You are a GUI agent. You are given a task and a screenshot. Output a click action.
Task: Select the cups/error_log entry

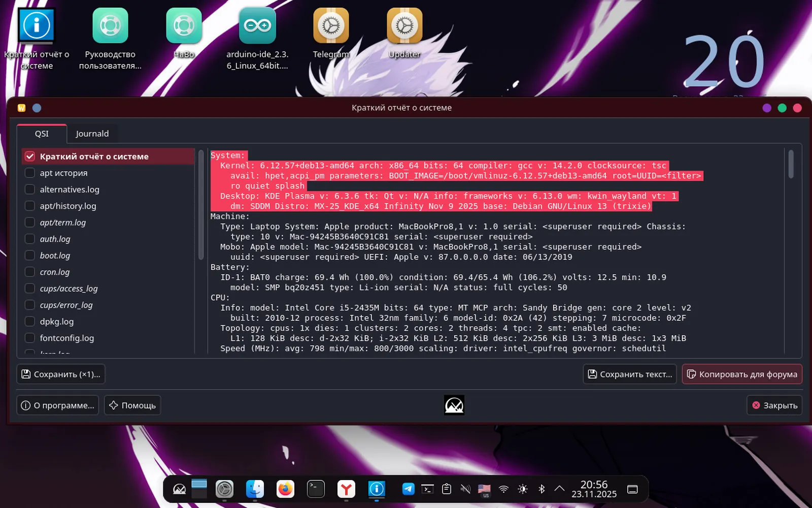(108, 305)
